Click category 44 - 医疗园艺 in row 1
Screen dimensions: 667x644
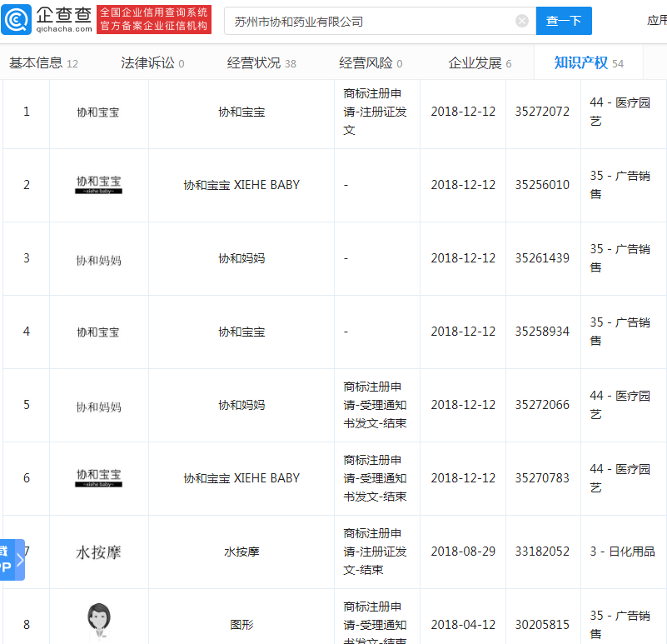pos(620,112)
